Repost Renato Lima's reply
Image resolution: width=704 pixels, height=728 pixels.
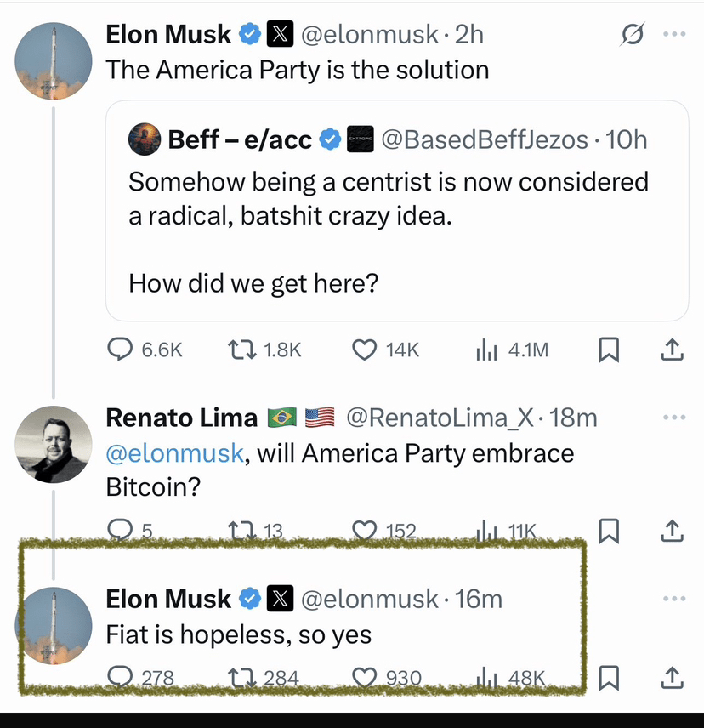point(242,532)
